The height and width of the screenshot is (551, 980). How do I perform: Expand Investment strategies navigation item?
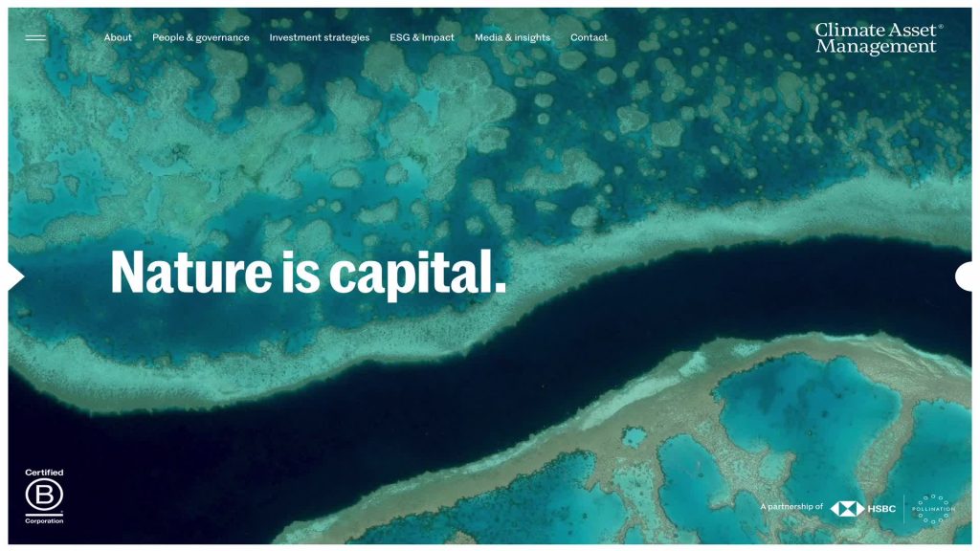[x=320, y=37]
